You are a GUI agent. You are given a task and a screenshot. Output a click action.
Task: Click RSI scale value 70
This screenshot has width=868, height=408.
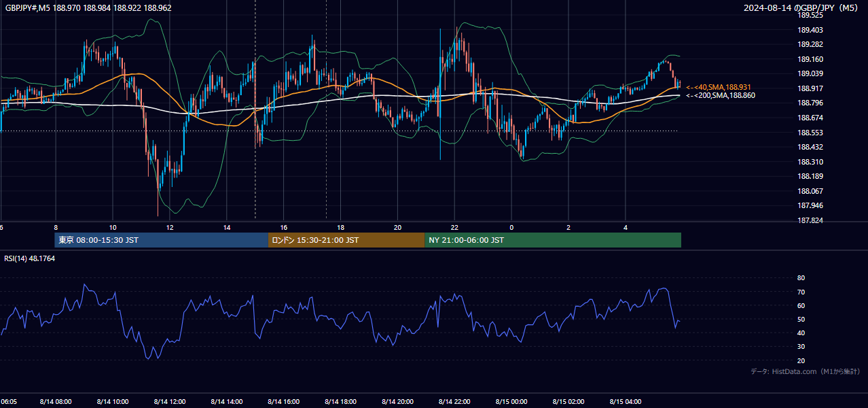pyautogui.click(x=801, y=292)
